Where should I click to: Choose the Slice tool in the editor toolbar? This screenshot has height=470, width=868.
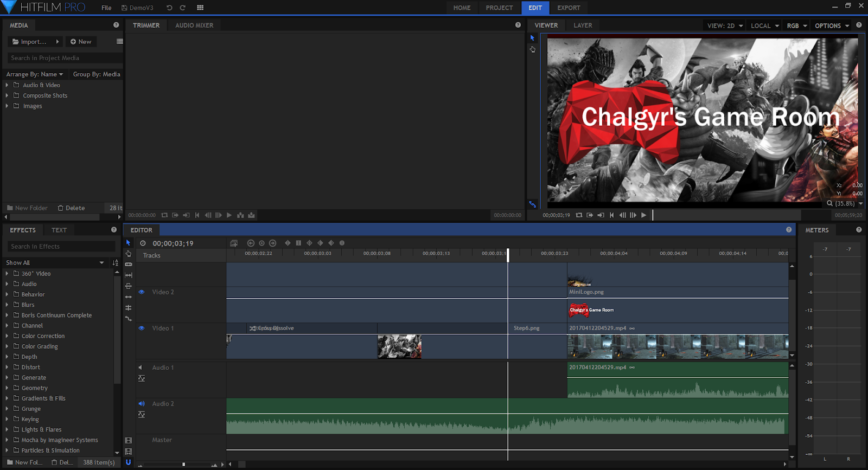pyautogui.click(x=129, y=265)
